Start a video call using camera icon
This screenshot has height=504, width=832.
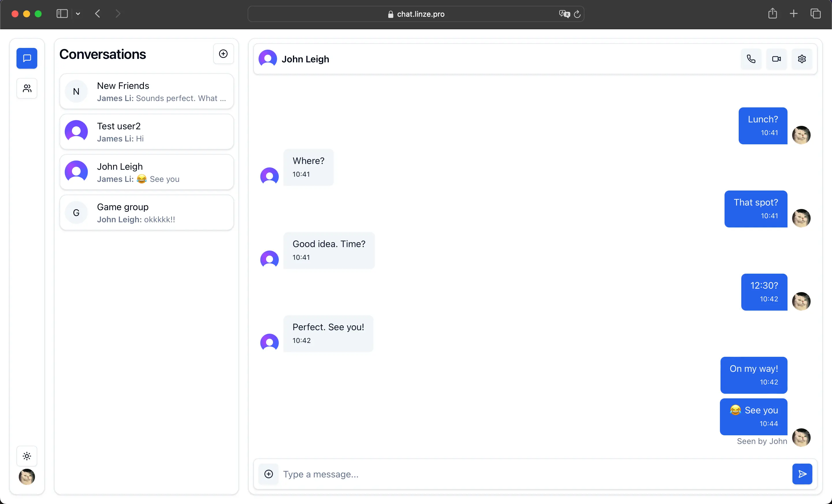click(x=776, y=59)
